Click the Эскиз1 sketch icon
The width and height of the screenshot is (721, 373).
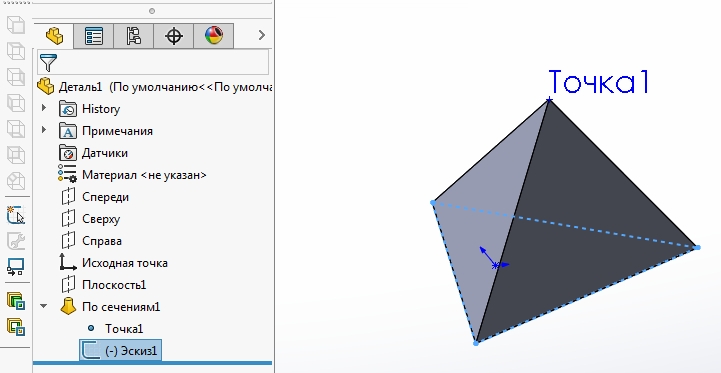pos(91,350)
